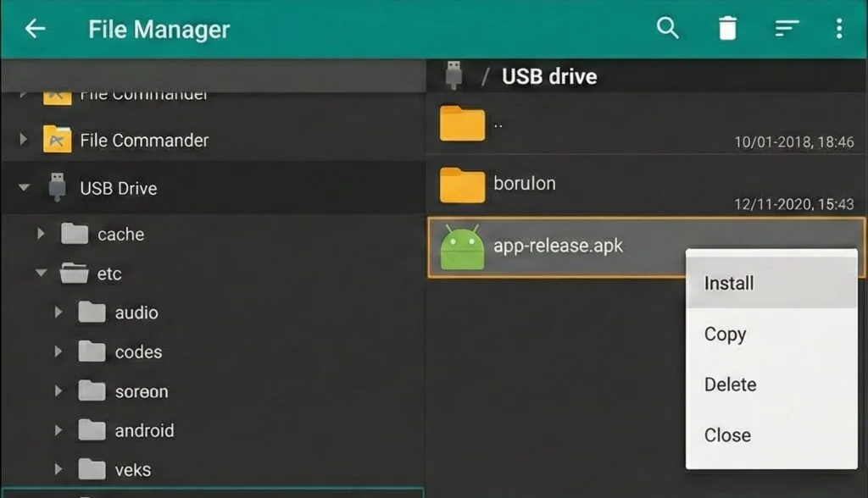868x498 pixels.
Task: Expand the audio folder
Action: (x=58, y=313)
